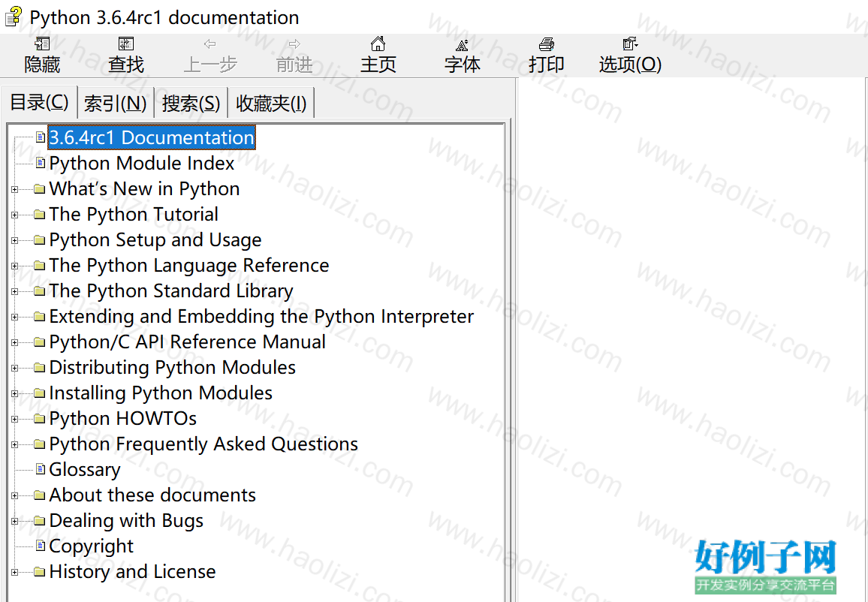Expand The Python Standard Library node
The width and height of the screenshot is (868, 602).
coord(14,291)
